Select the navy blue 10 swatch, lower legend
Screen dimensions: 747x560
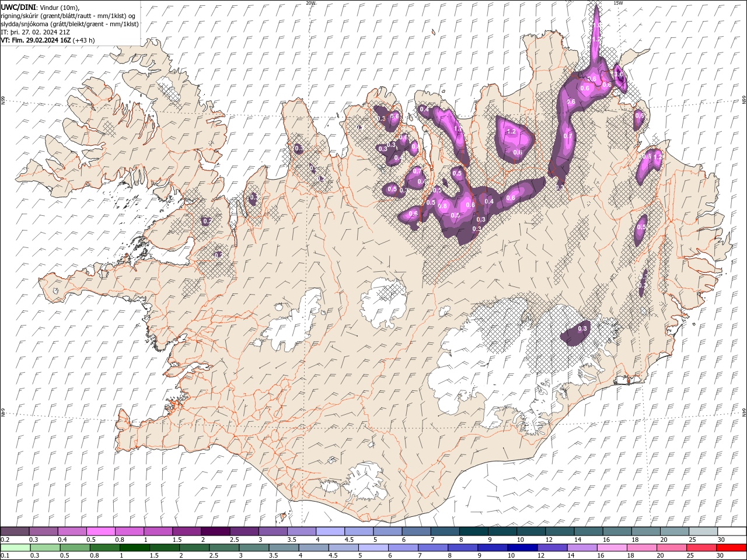522,548
